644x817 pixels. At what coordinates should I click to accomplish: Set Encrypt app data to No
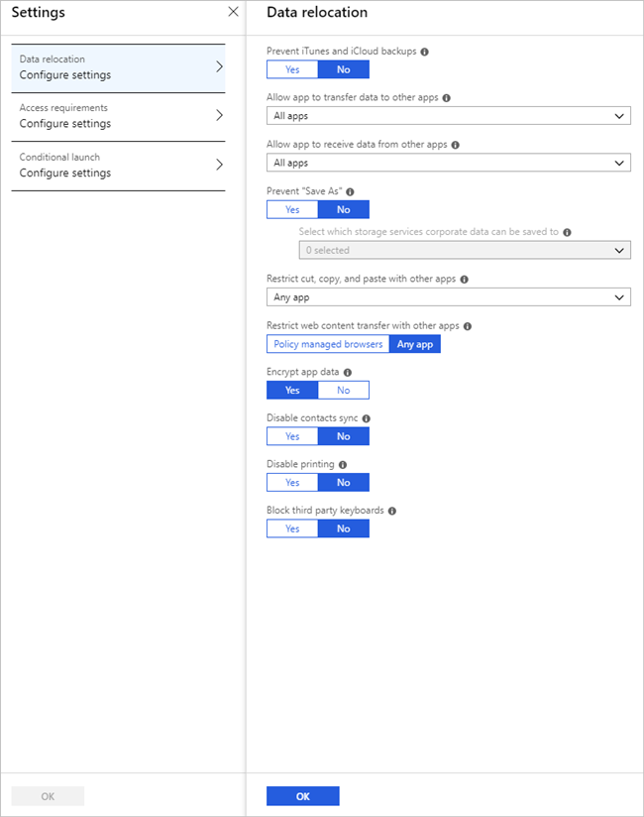(x=343, y=390)
